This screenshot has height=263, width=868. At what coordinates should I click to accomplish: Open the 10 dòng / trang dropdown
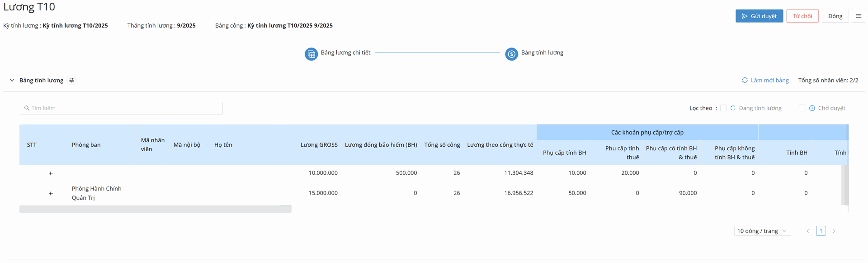pos(762,231)
